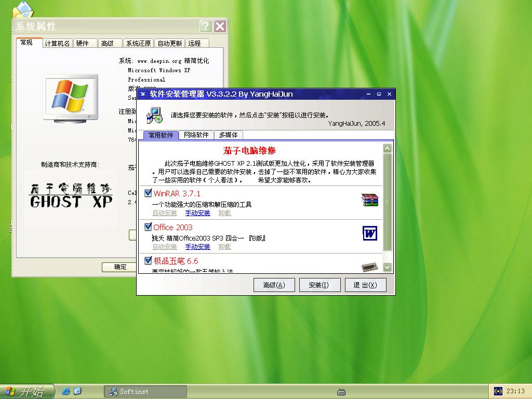
Task: Open the 计算机名 tab in 系统属性
Action: pos(57,44)
